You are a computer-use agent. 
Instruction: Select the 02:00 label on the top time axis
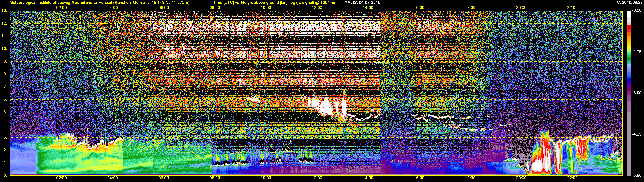tap(61, 8)
